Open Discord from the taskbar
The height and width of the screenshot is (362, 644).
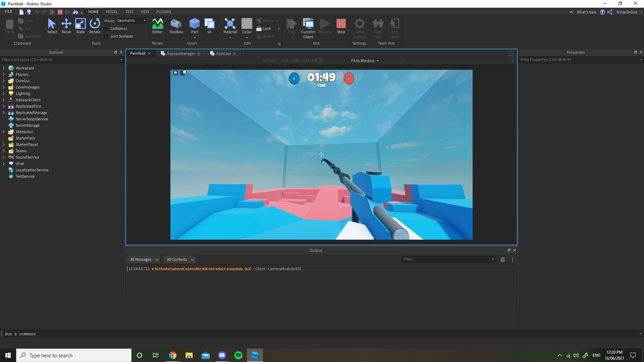(x=222, y=355)
